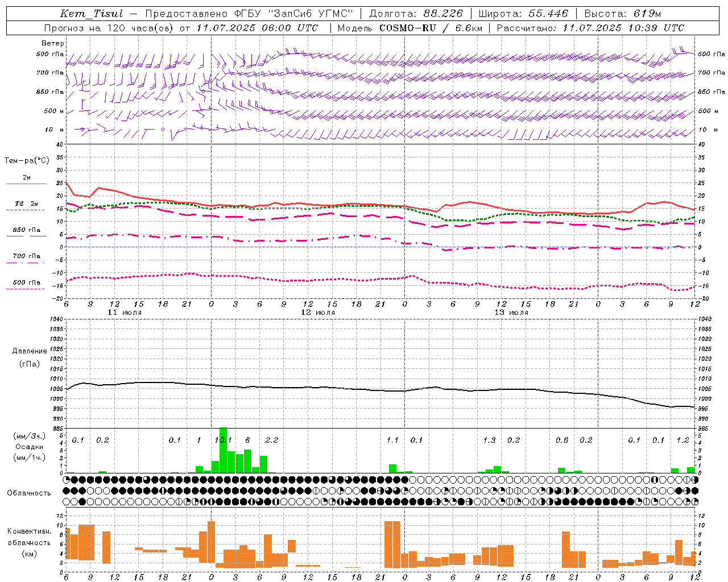This screenshot has height=582, width=728.
Task: Click the tallest green precipitation bar
Action: (x=223, y=450)
